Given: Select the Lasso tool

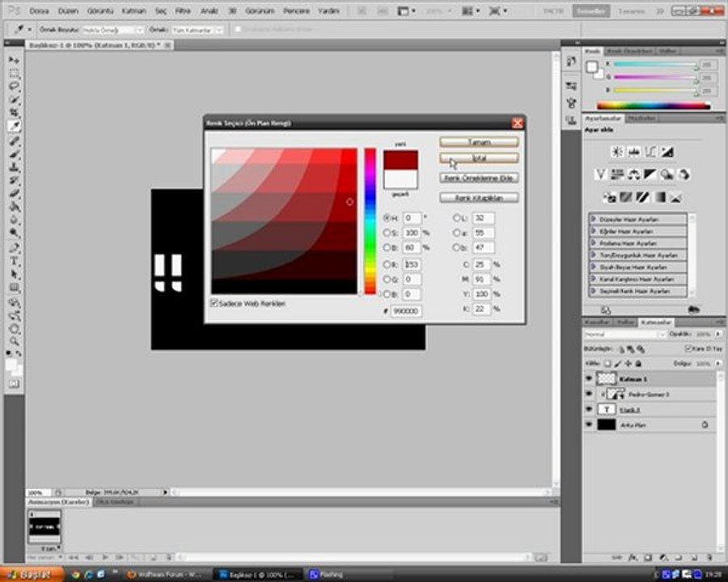Looking at the screenshot, I should click(14, 86).
